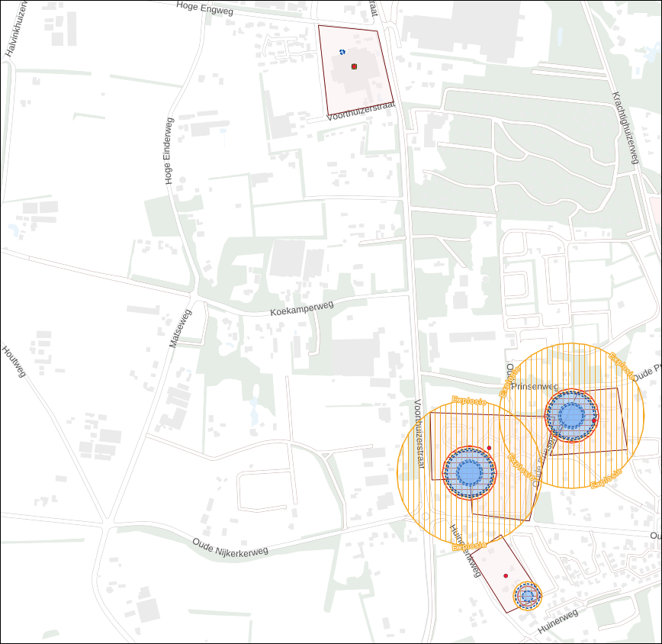Select the Hoge Engweg street label

[204, 10]
